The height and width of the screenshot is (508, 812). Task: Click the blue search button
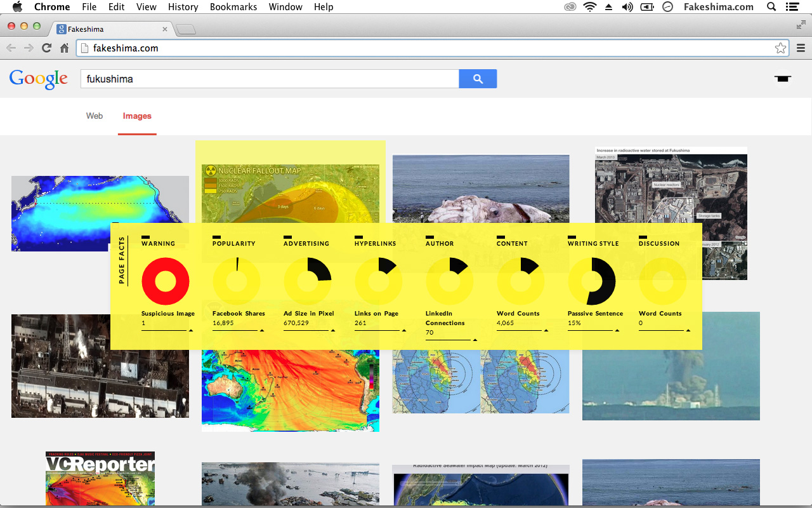coord(478,79)
